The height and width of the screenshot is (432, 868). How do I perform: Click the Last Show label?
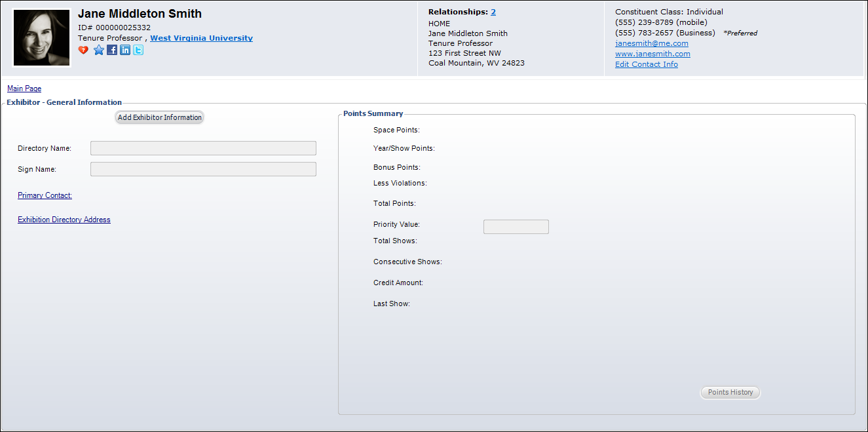pyautogui.click(x=392, y=304)
